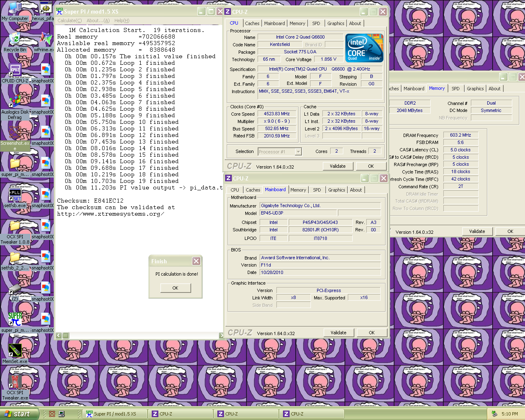525x420 pixels.
Task: Click OK in the top CPU-Z CPU window
Action: (371, 166)
